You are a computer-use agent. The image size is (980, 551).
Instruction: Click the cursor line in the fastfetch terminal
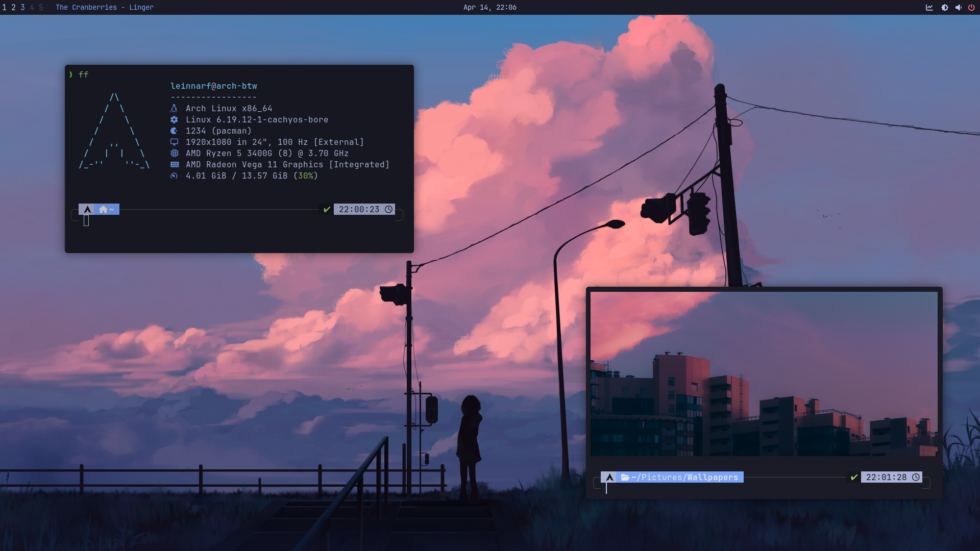[86, 220]
